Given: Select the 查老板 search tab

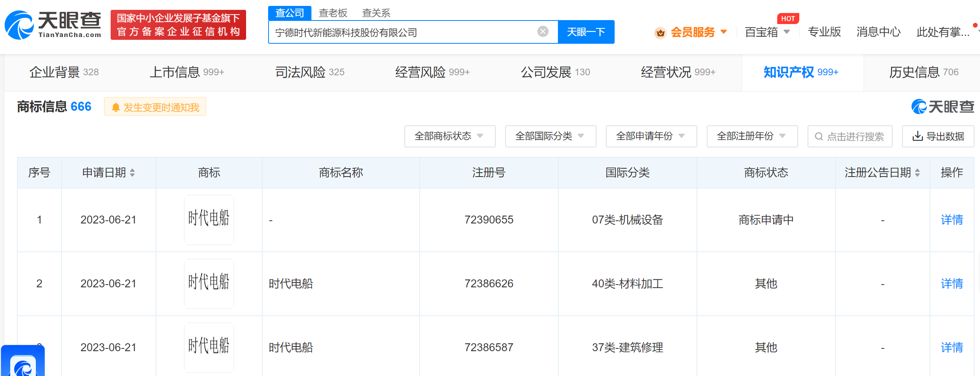Looking at the screenshot, I should (333, 13).
